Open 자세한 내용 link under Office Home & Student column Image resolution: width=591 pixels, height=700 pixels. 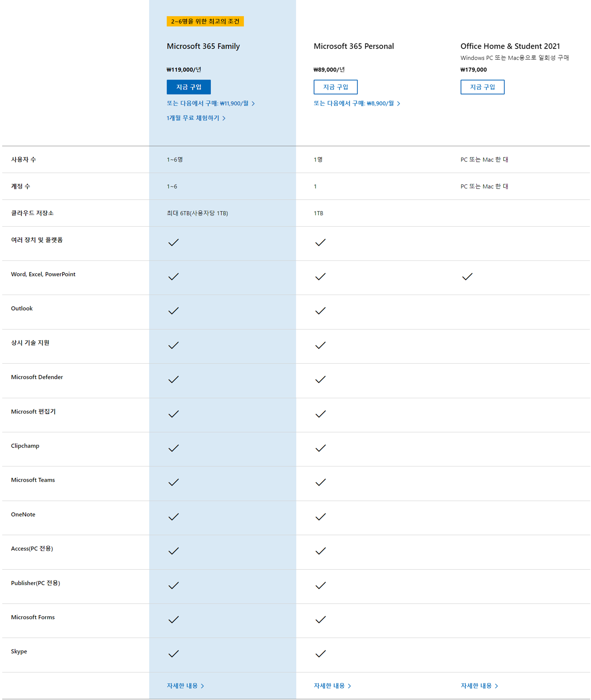click(479, 685)
